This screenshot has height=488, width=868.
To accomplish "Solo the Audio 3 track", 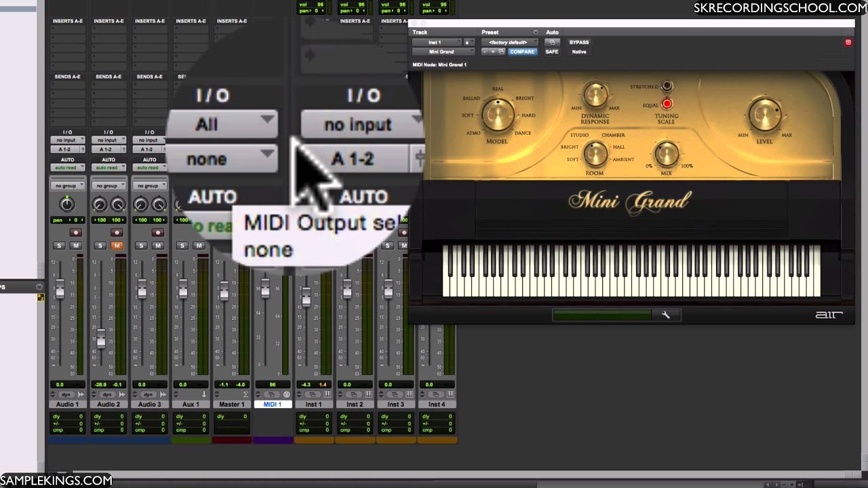I will [x=141, y=245].
